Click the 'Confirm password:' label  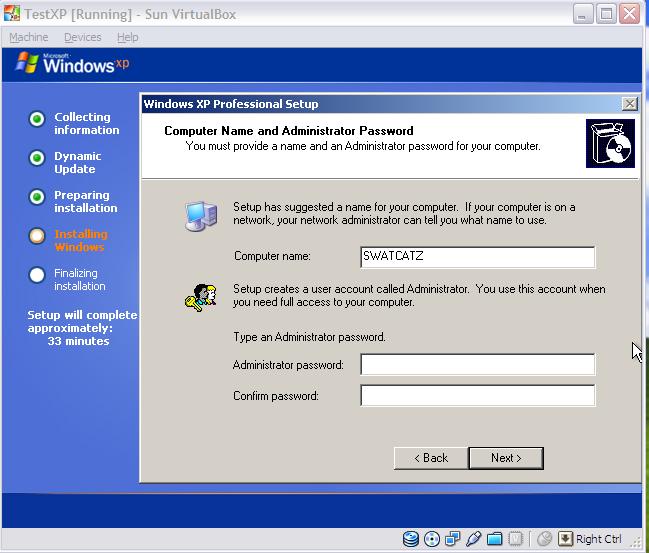(x=276, y=396)
